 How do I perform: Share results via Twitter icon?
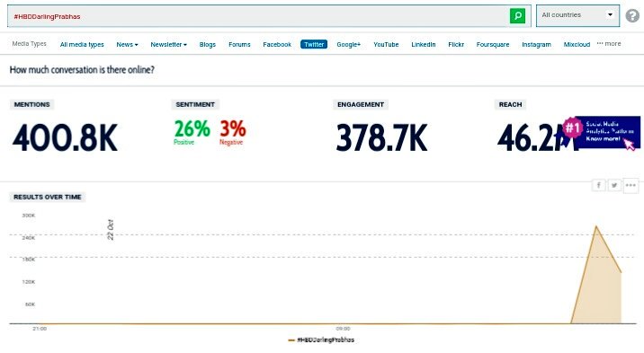tap(614, 185)
